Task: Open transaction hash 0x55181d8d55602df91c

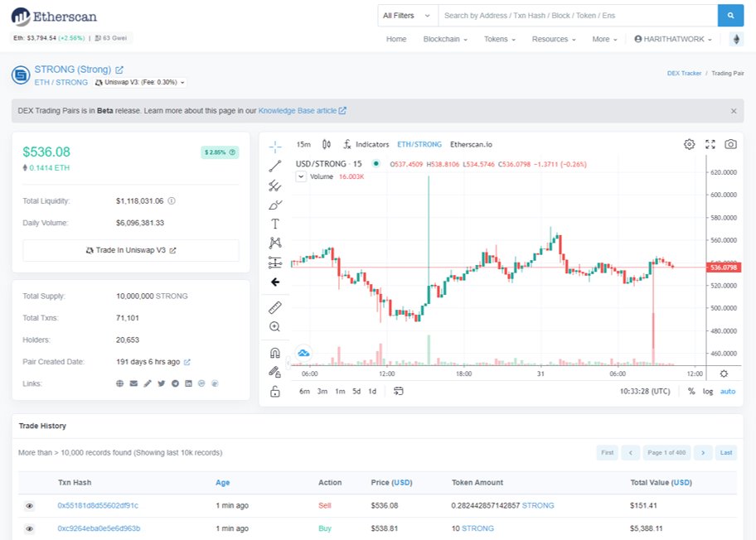Action: [98, 506]
